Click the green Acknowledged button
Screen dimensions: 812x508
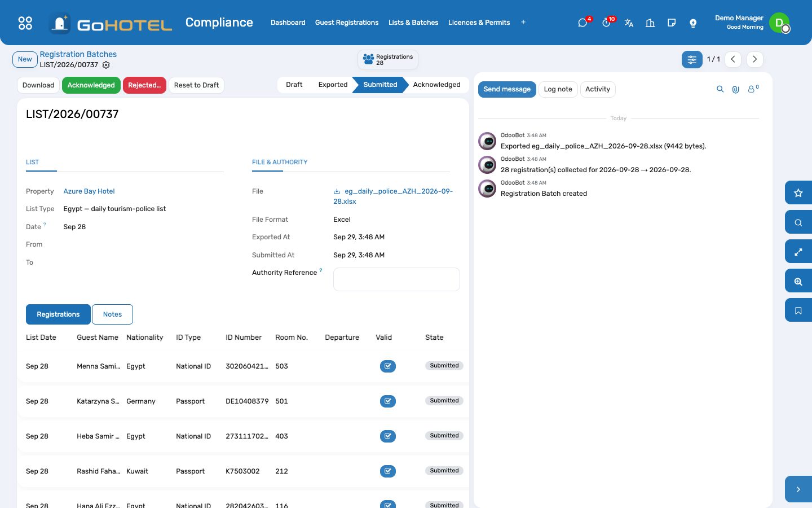coord(91,85)
